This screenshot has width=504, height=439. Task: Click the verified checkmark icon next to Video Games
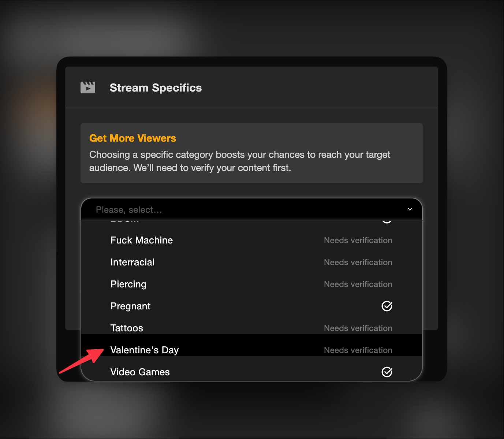click(387, 372)
